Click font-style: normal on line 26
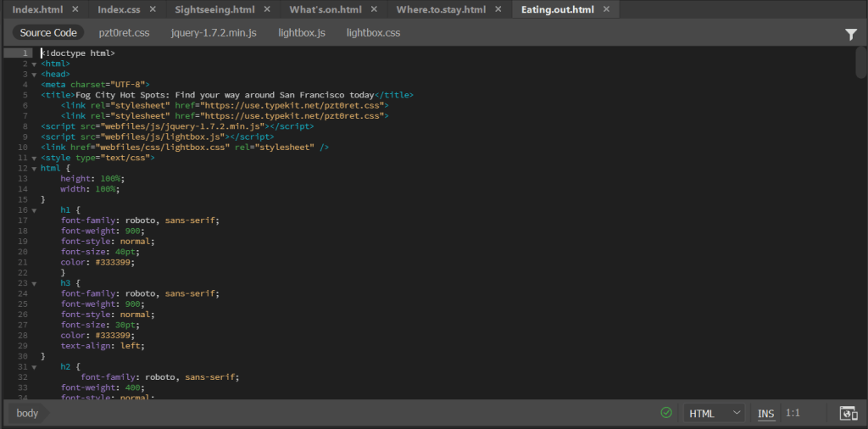 108,315
